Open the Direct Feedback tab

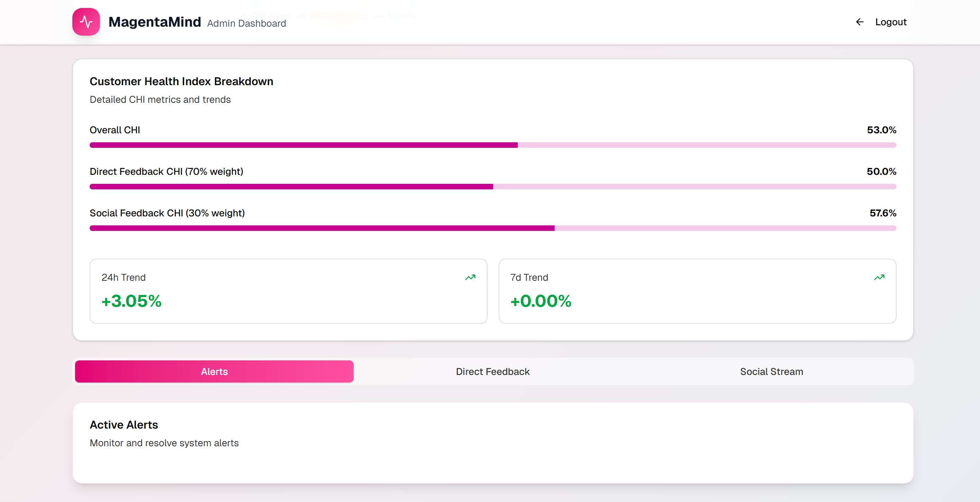click(493, 371)
